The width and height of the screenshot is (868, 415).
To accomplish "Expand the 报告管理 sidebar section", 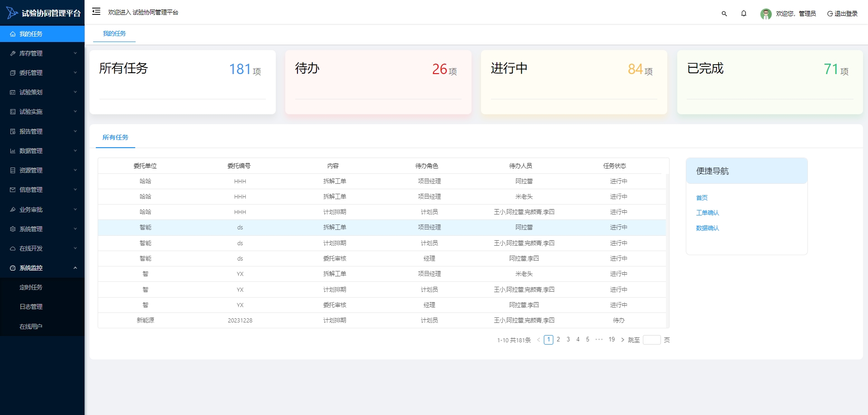I will pyautogui.click(x=42, y=131).
